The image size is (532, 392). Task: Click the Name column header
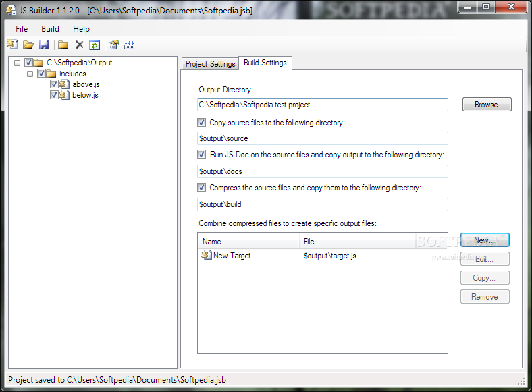coord(248,242)
